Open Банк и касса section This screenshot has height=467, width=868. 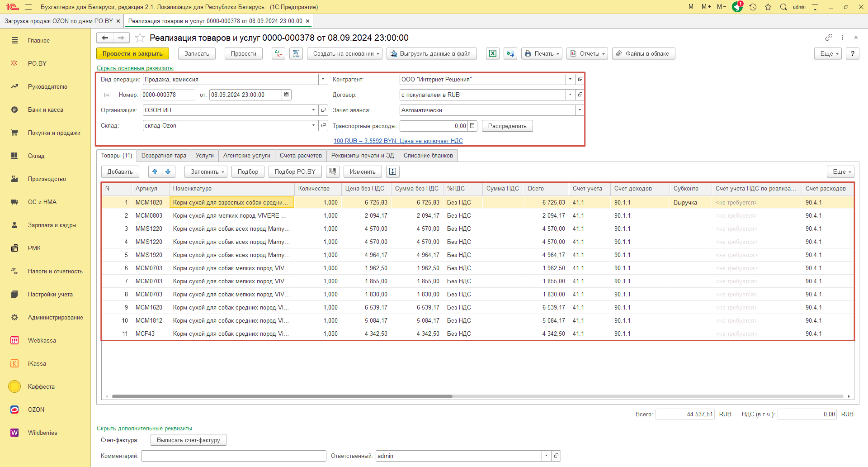(x=45, y=110)
